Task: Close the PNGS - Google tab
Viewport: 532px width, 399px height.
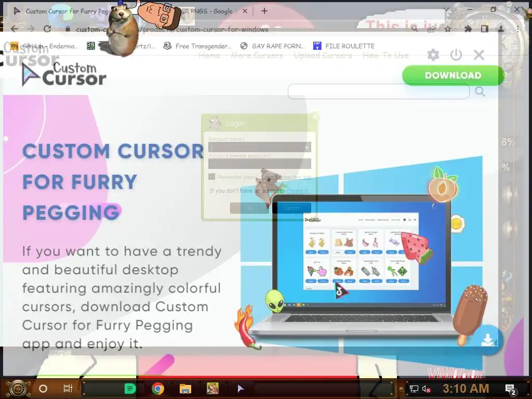Action: coord(245,11)
